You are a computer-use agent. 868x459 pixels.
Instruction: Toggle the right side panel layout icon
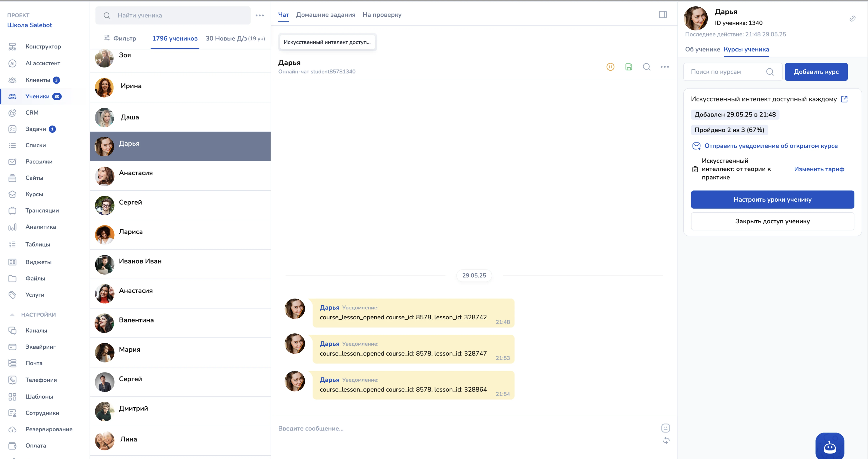pos(663,15)
